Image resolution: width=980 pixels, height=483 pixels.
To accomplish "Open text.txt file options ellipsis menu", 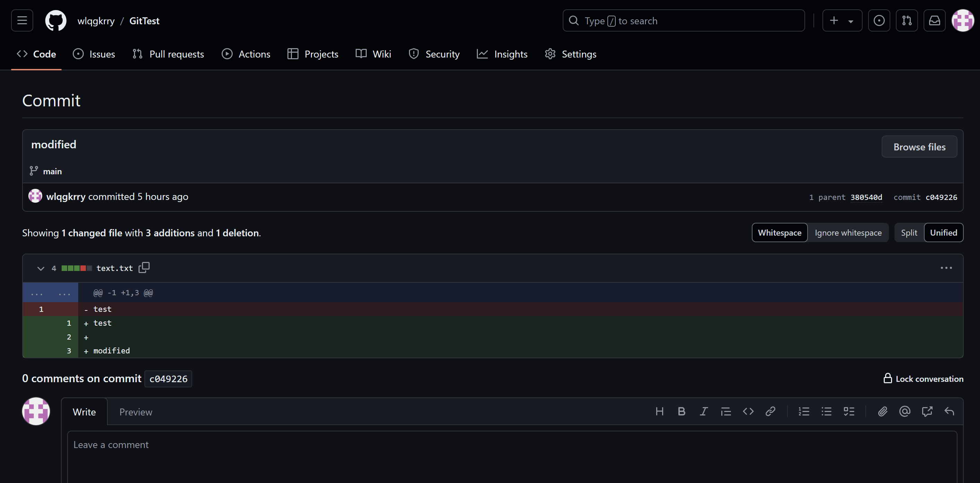I will click(x=946, y=268).
